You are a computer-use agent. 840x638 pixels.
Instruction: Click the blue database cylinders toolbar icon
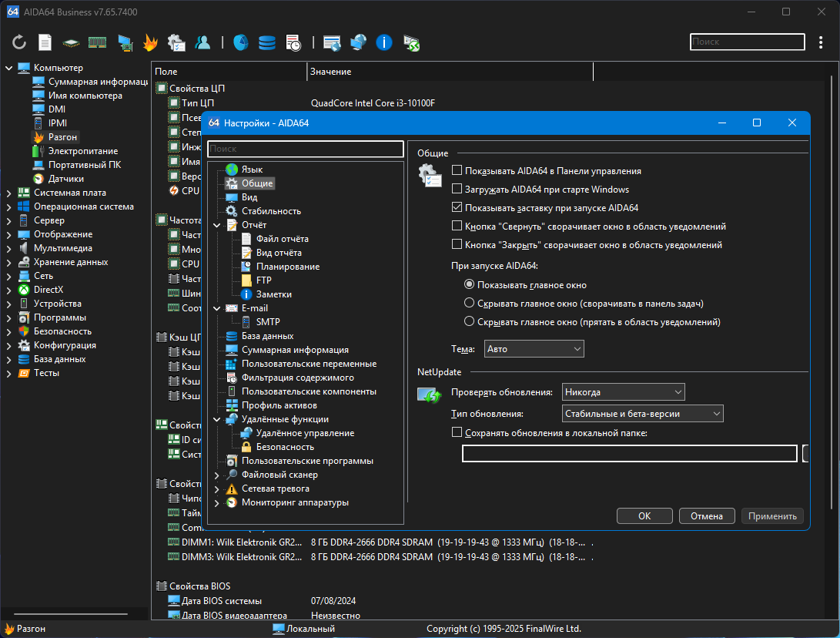(267, 42)
